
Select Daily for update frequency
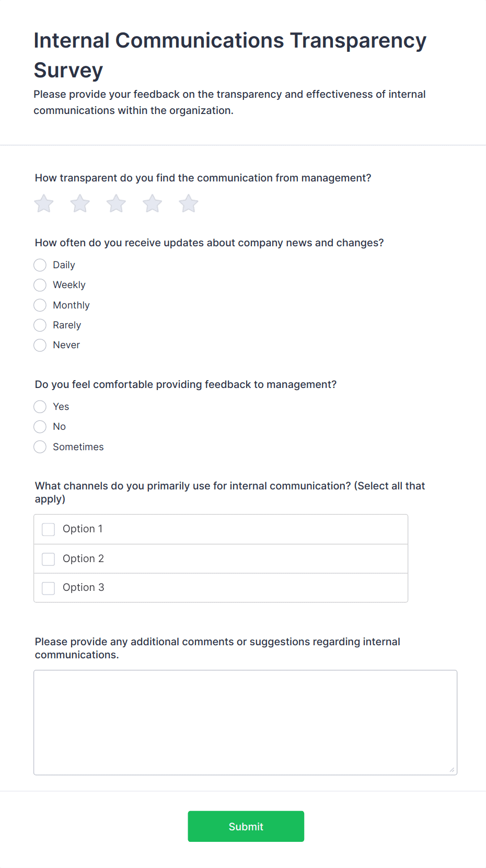coord(40,265)
